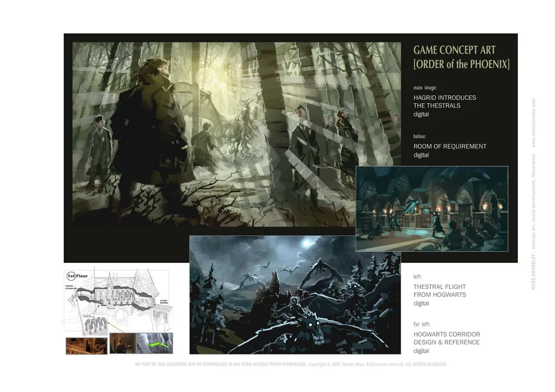Click the '1st Floor' circled label
The width and height of the screenshot is (555, 392).
pyautogui.click(x=79, y=276)
